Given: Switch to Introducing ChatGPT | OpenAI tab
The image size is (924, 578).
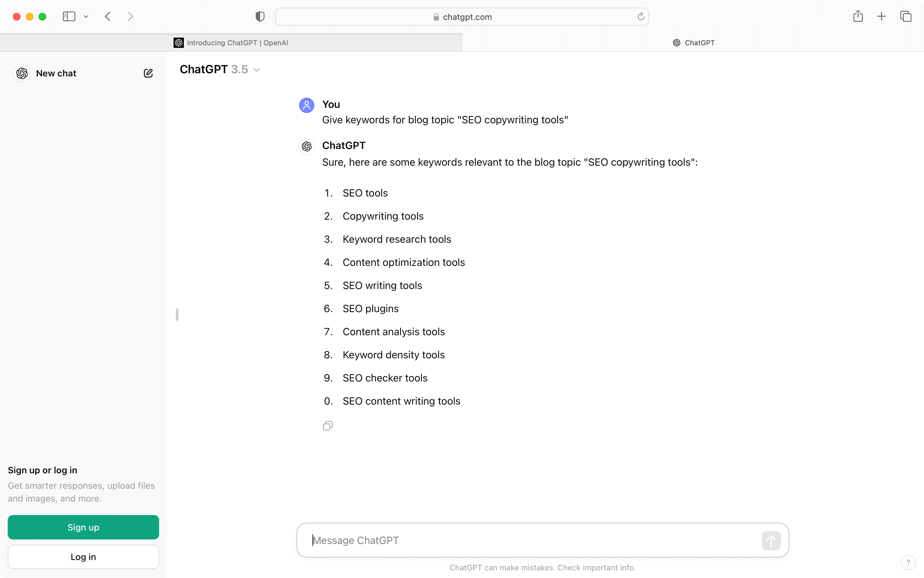Looking at the screenshot, I should coord(231,43).
